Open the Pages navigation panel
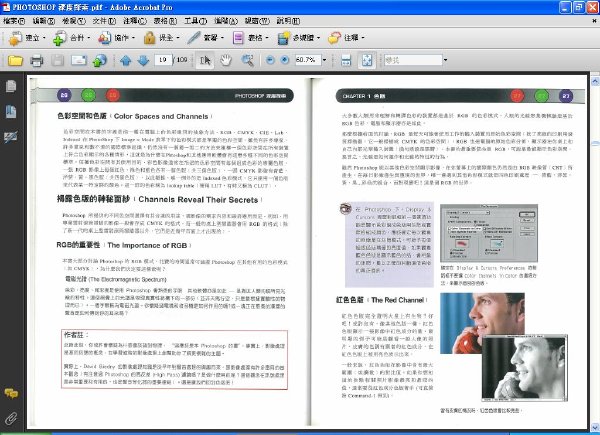Viewport: 600px width, 435px height. coord(11,86)
